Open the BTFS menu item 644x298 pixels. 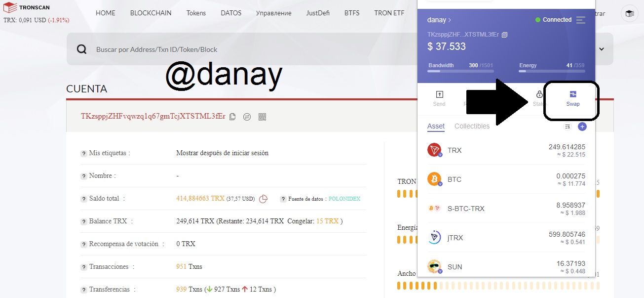click(352, 13)
